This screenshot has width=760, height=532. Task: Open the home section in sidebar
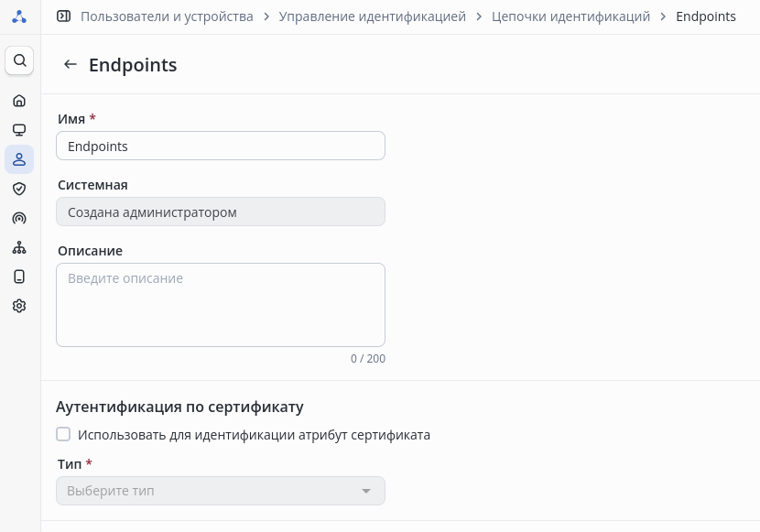pyautogui.click(x=19, y=101)
